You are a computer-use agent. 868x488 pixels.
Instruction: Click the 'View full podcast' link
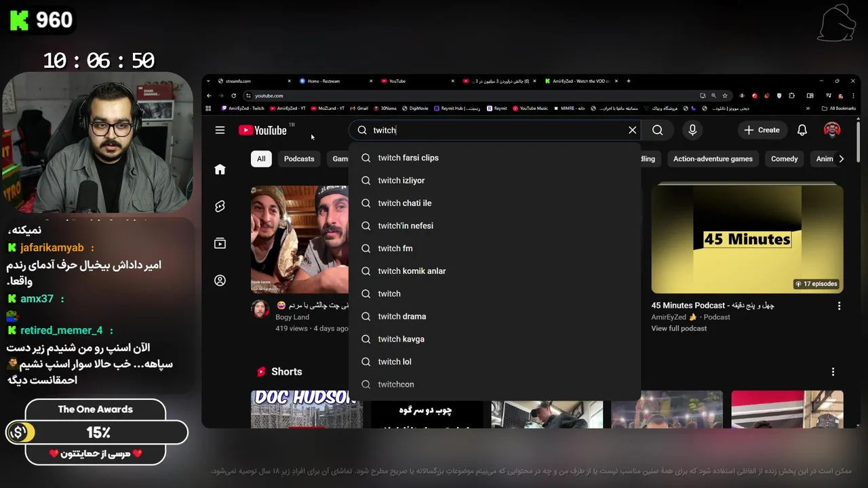(x=679, y=329)
